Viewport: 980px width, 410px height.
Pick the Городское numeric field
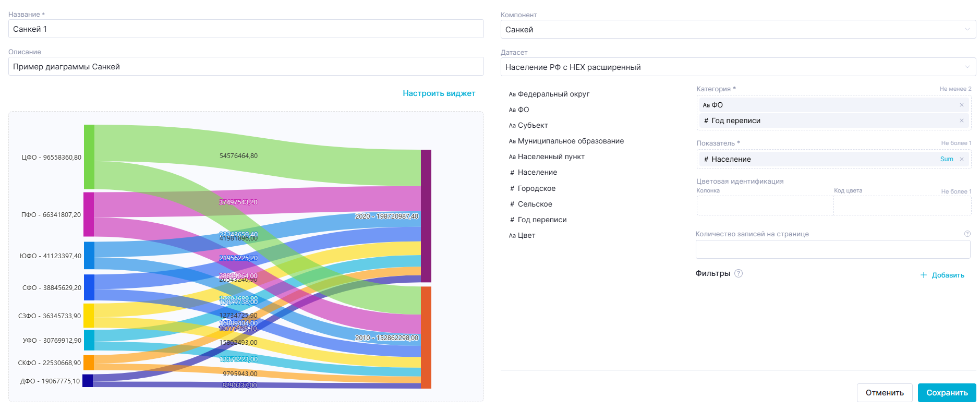point(536,188)
